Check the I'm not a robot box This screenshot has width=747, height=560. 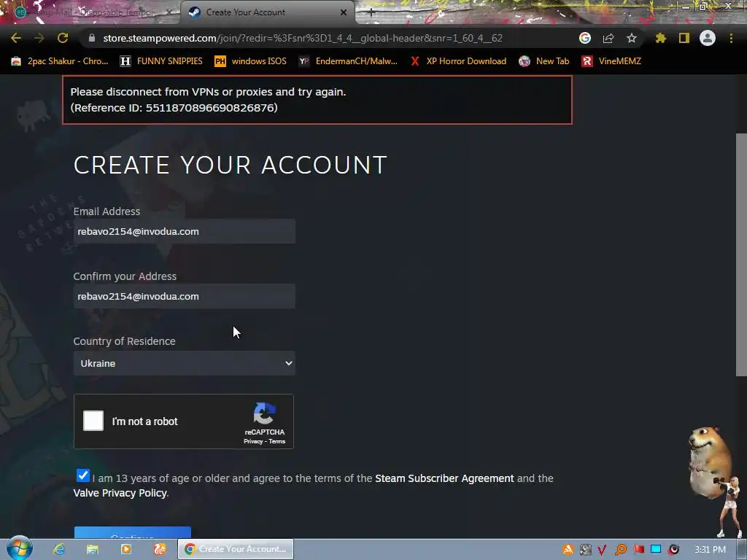(x=93, y=421)
